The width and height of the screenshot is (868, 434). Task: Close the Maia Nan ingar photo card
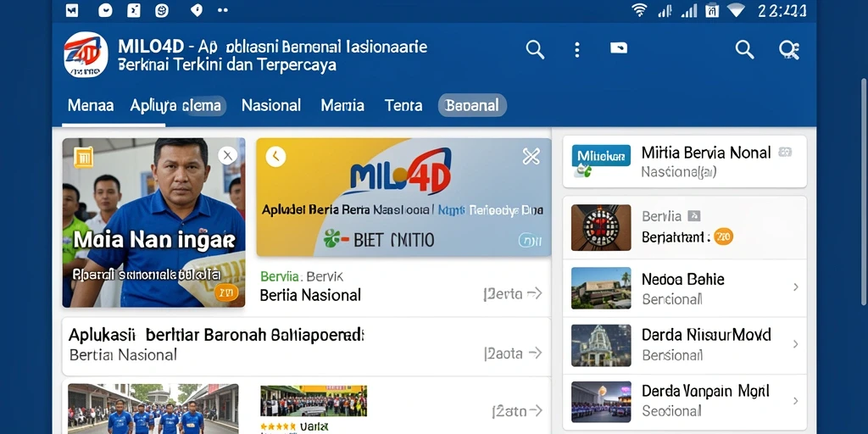pyautogui.click(x=227, y=156)
